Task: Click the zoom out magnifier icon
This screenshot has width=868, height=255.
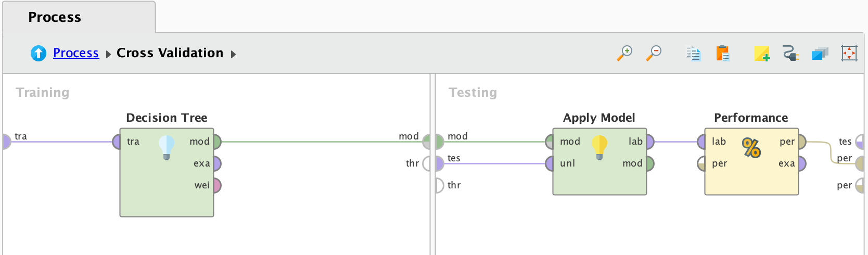Action: 654,53
